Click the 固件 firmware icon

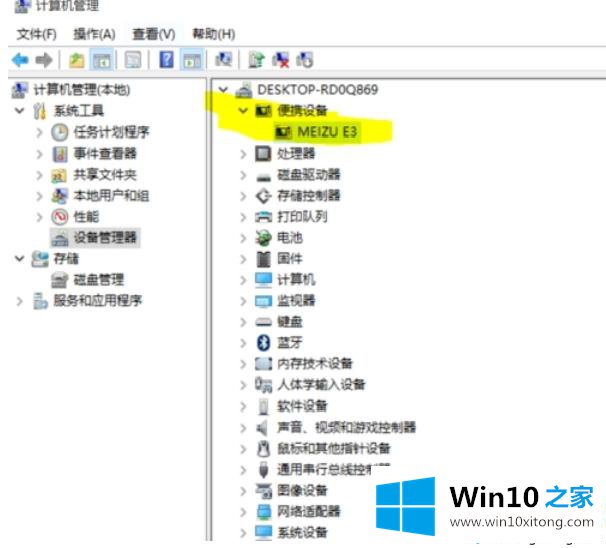[x=264, y=259]
